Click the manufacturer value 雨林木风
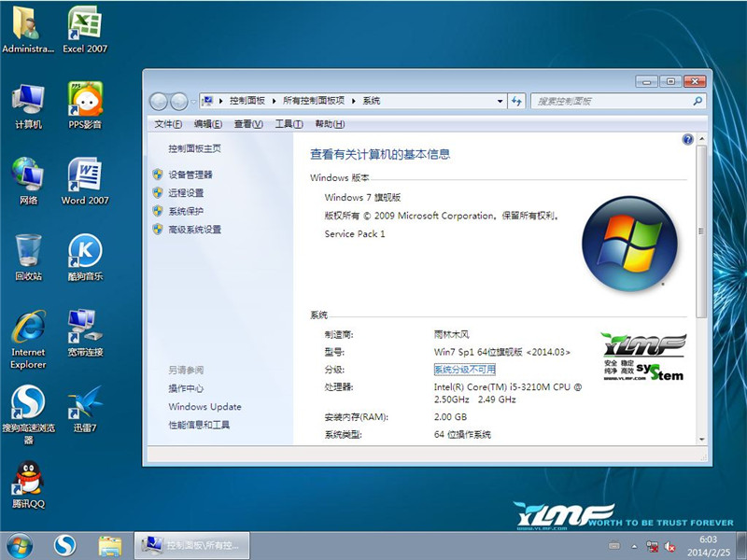The width and height of the screenshot is (747, 560). [452, 335]
